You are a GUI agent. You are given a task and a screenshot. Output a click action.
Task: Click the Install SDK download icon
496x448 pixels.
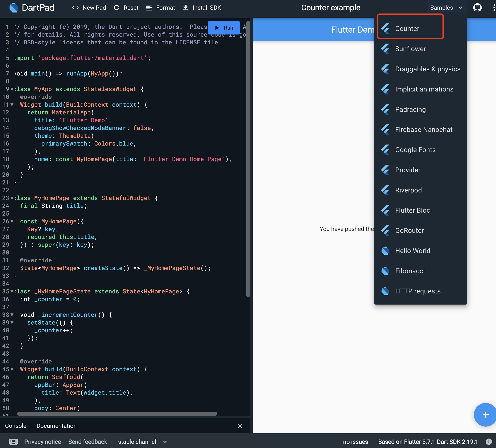tap(186, 8)
